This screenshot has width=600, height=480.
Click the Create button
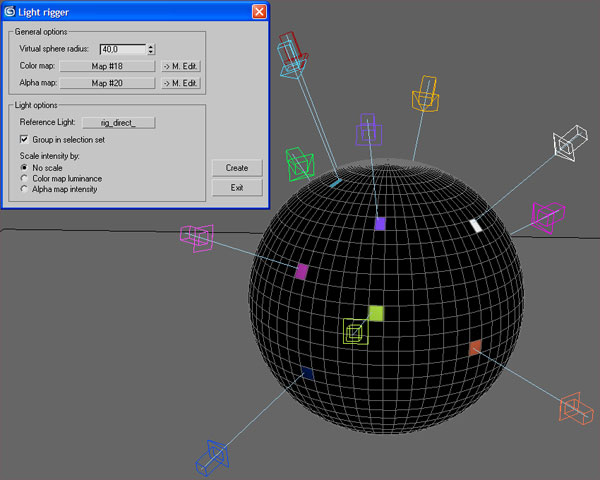[237, 168]
